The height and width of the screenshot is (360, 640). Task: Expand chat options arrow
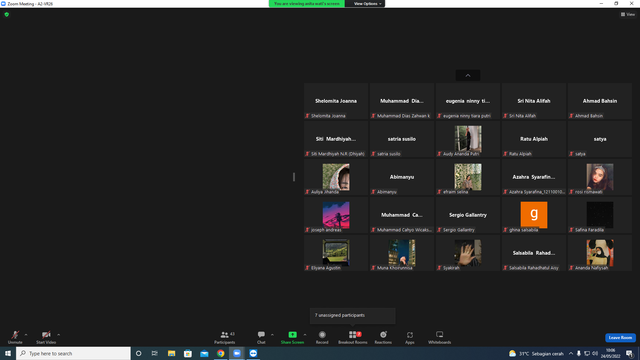coord(272,335)
